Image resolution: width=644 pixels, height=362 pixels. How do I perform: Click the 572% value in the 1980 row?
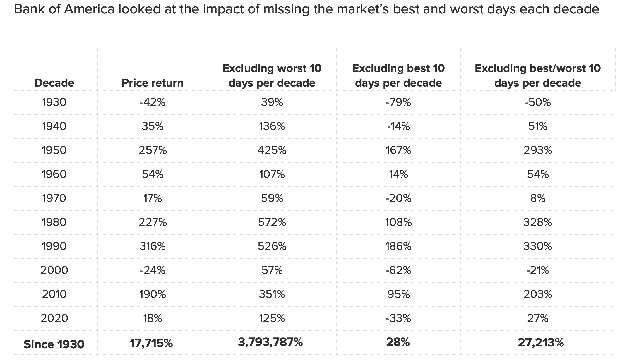tap(272, 222)
